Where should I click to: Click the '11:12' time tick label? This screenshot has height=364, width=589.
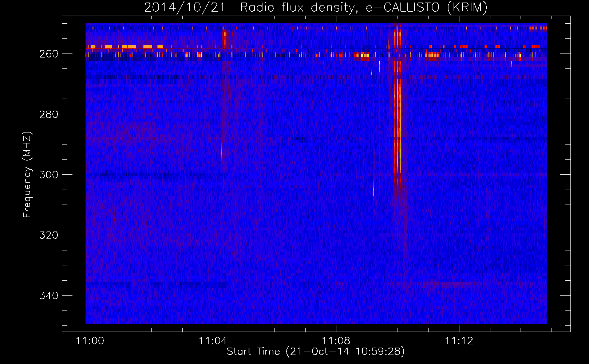pos(459,341)
